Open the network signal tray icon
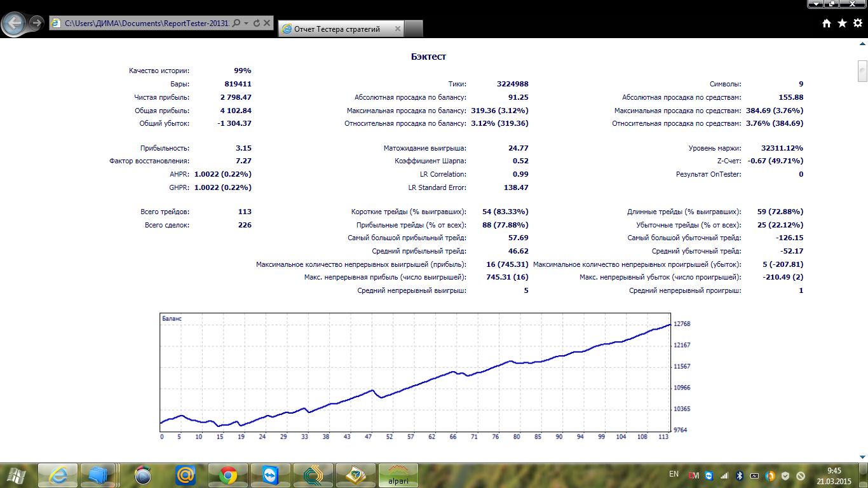This screenshot has width=868, height=488. (x=724, y=475)
